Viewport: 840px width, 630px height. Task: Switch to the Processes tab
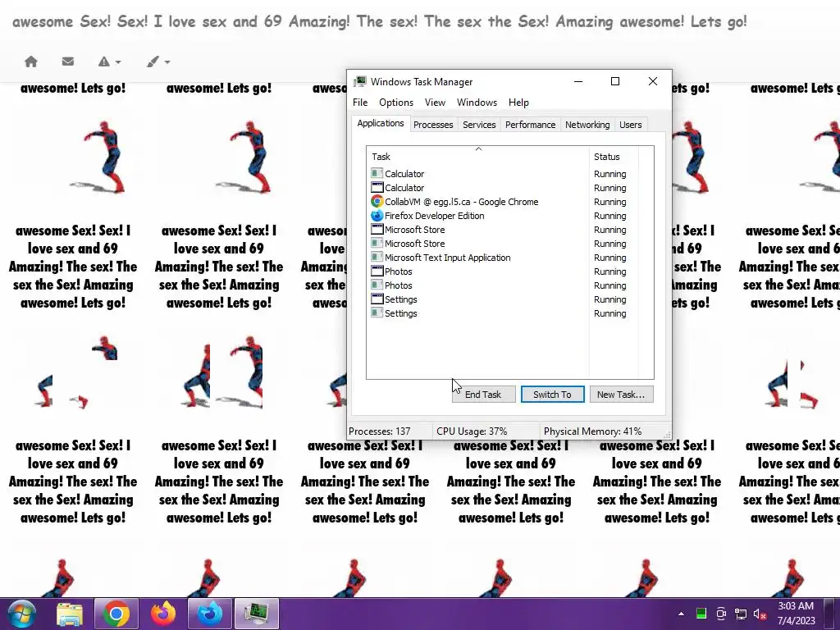(x=433, y=125)
